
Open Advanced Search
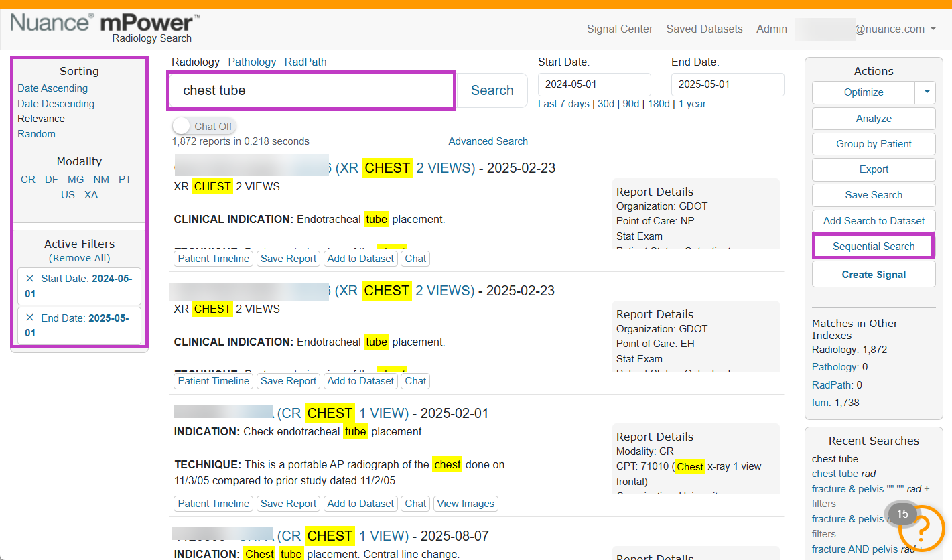tap(488, 141)
